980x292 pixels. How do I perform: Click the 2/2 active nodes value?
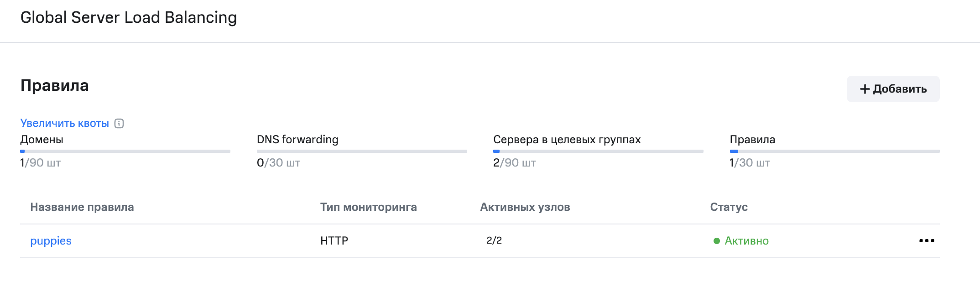coord(494,240)
